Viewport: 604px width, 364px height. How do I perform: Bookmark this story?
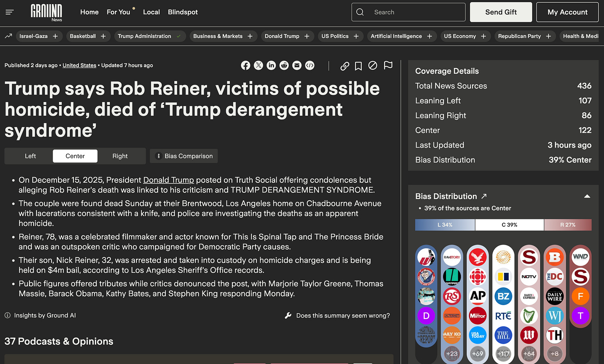(x=358, y=66)
